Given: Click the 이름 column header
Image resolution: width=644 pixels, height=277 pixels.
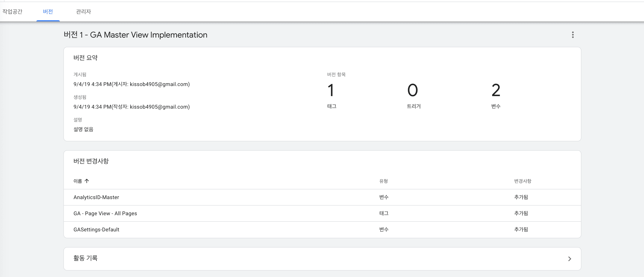Looking at the screenshot, I should (78, 181).
